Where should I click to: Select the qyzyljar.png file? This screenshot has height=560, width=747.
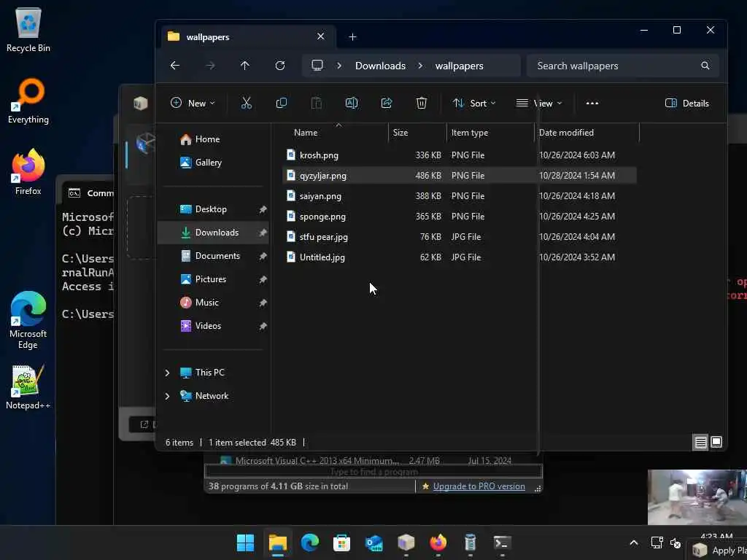coord(460,176)
